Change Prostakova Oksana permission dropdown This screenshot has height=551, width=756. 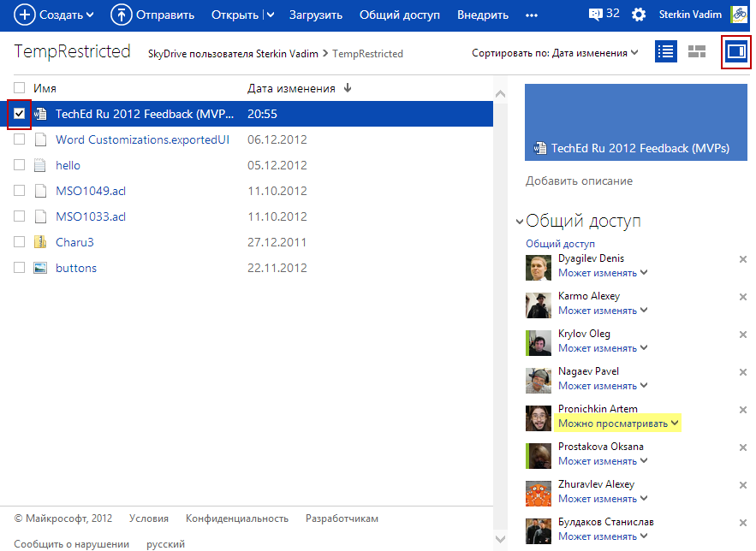point(603,461)
